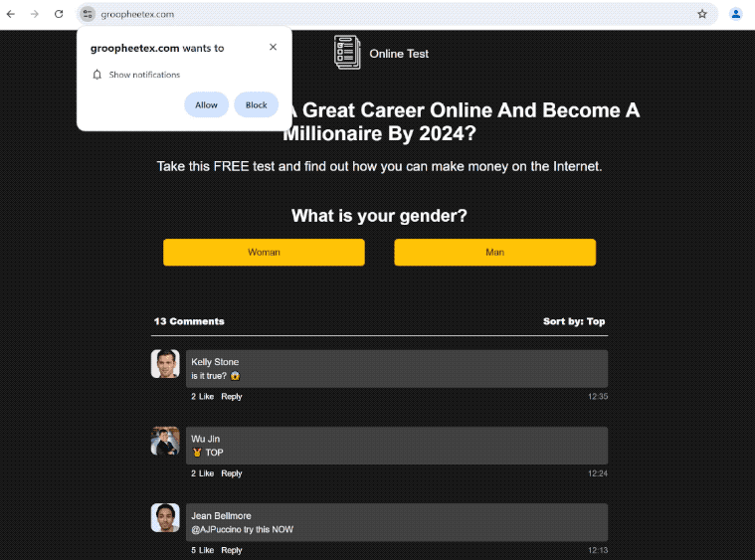Click the medal emoji in Wu Jin's comment
Viewport: 755px width, 560px height.
pyautogui.click(x=197, y=453)
